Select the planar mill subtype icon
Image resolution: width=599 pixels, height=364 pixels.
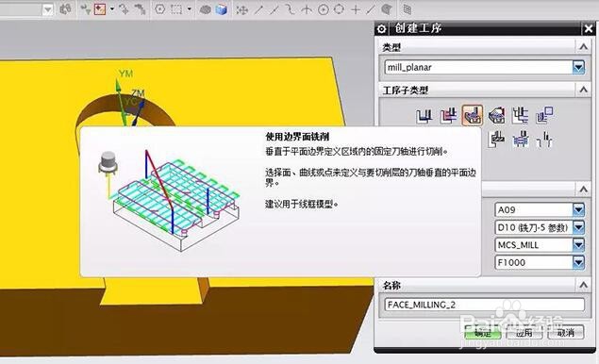pyautogui.click(x=521, y=115)
